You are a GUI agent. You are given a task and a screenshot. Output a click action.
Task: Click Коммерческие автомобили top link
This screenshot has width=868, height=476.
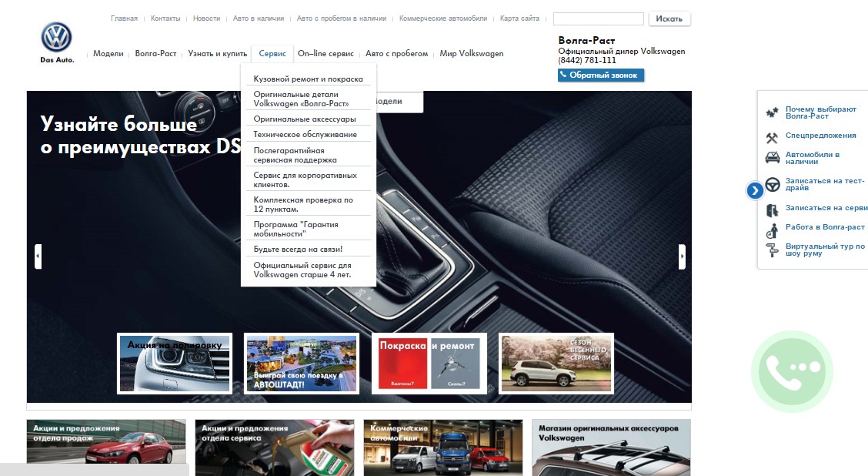tap(443, 18)
